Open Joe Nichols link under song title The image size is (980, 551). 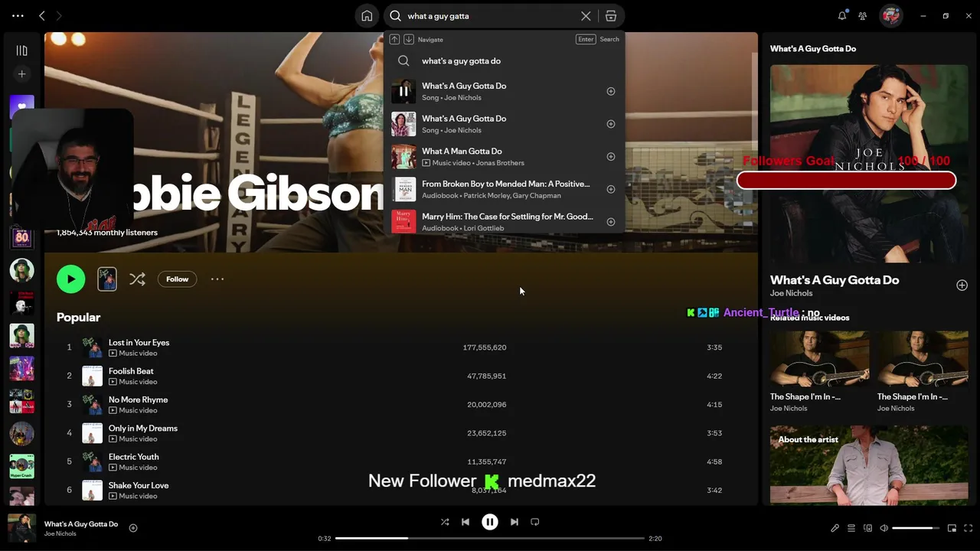[791, 293]
